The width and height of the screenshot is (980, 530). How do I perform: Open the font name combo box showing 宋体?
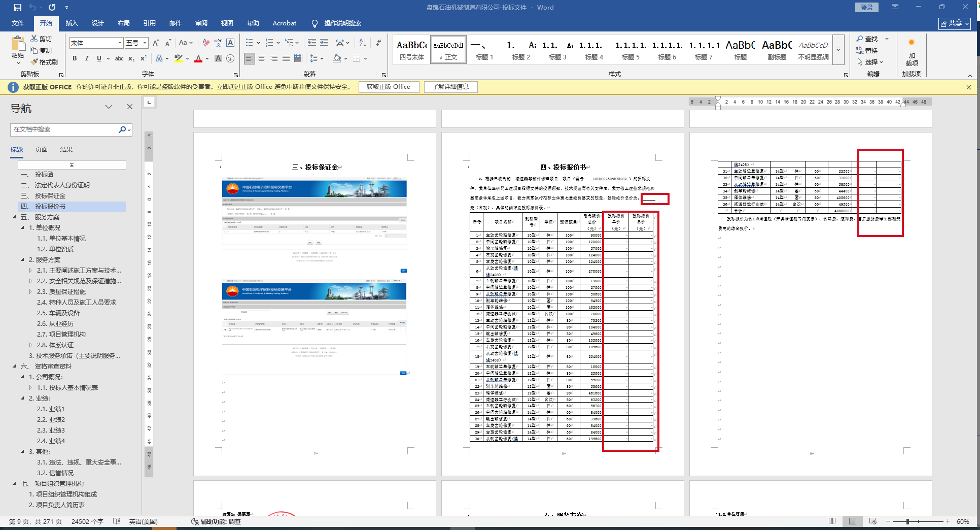coord(96,43)
